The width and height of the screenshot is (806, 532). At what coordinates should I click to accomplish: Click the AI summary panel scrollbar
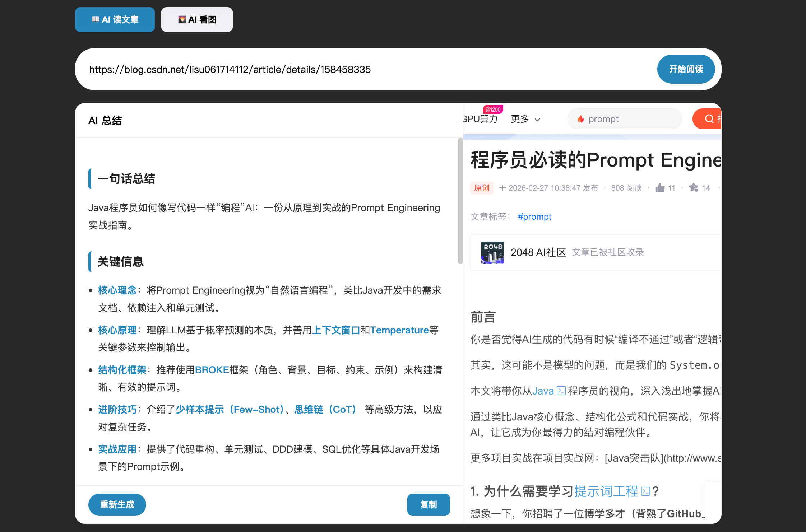tap(460, 201)
